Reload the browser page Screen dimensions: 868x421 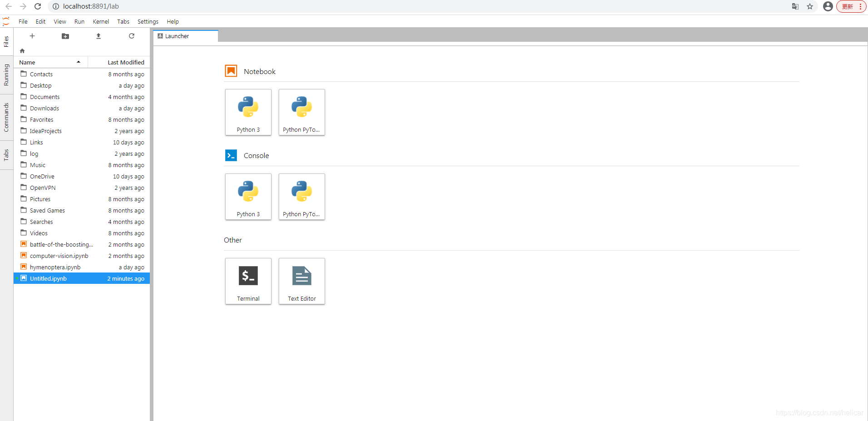38,6
